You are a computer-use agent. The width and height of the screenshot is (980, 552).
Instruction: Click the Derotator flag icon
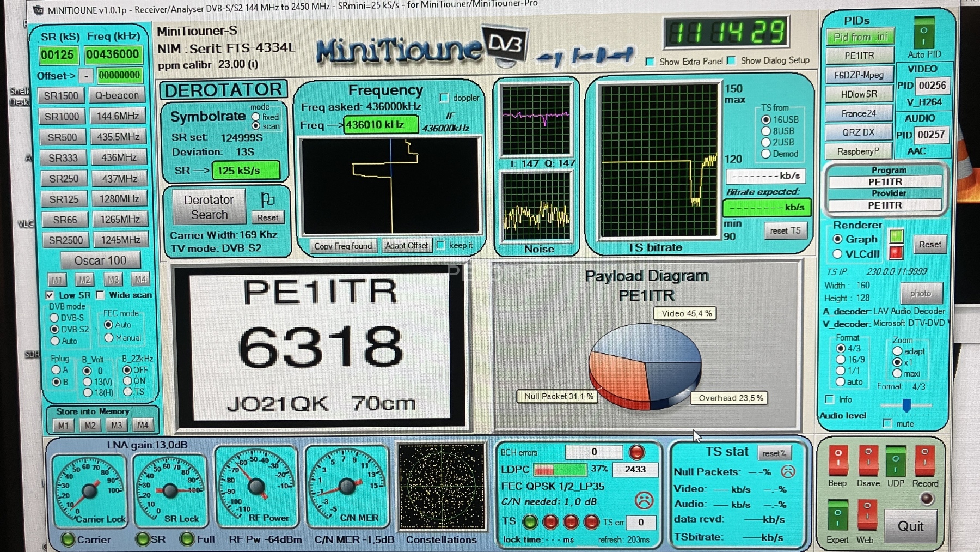pyautogui.click(x=267, y=199)
